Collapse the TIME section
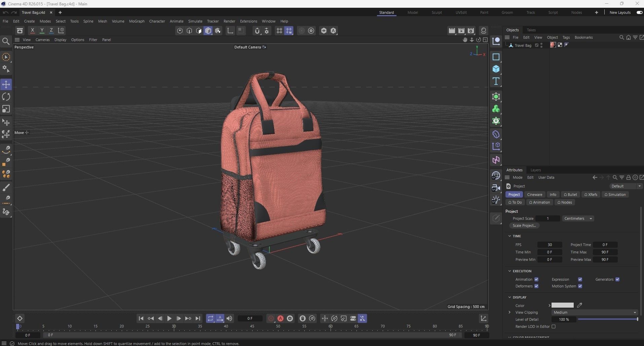The width and height of the screenshot is (644, 346). point(509,236)
